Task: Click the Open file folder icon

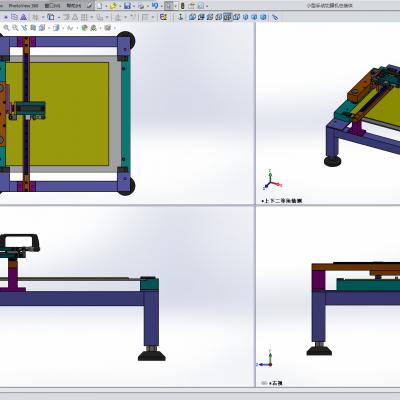Action: [113, 6]
